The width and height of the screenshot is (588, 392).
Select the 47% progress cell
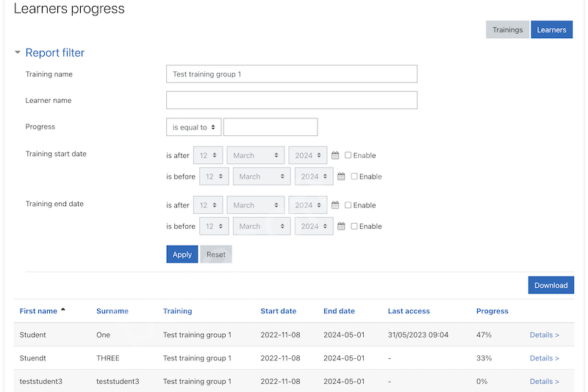point(484,335)
